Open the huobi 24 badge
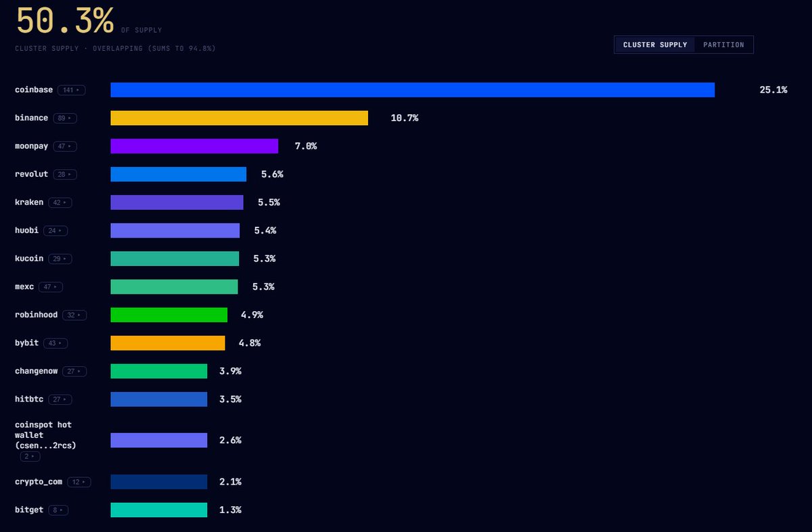Screen dimensions: 812x532 pyautogui.click(x=55, y=231)
